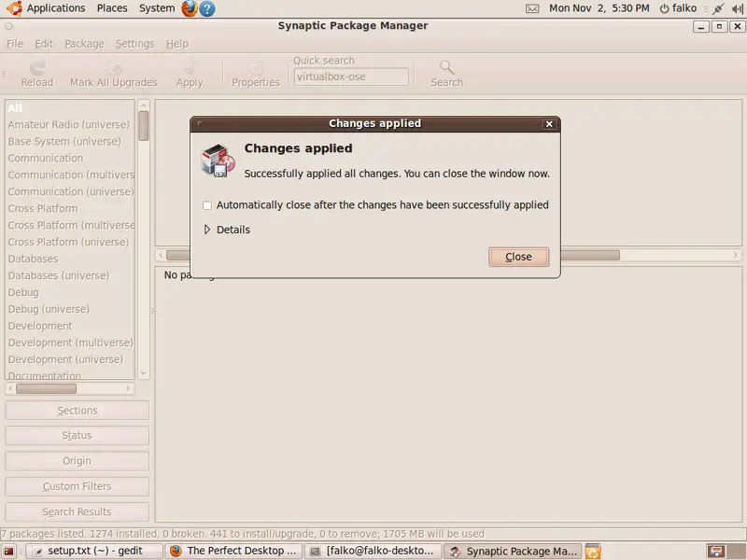The image size is (747, 560).
Task: Click the package list scroll left arrow
Action: [161, 255]
